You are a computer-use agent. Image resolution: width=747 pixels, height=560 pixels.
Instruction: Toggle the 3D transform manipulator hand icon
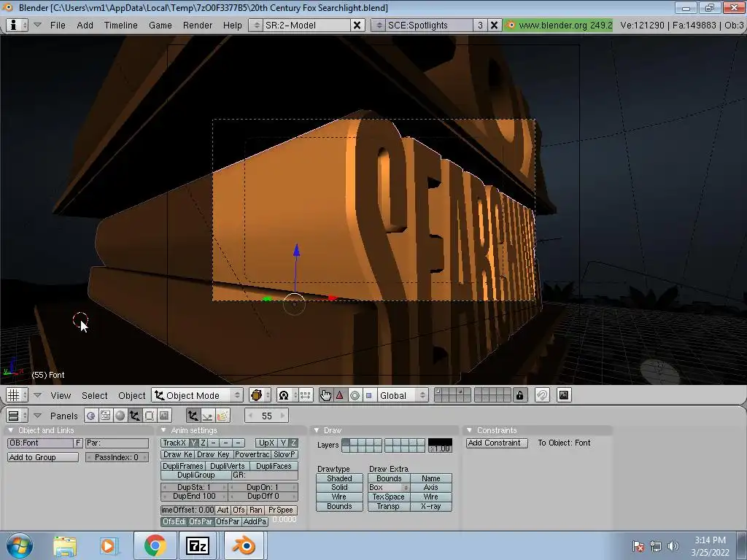[x=326, y=395]
